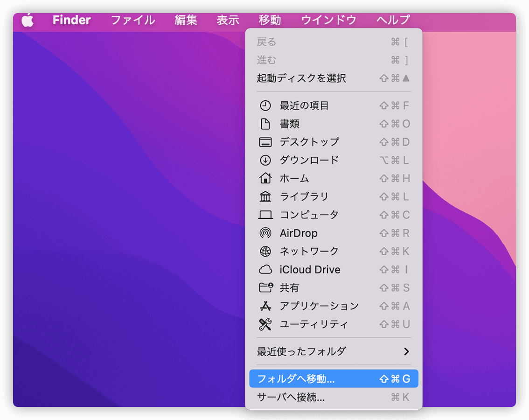Select ネットワーク text in the menu

tap(309, 251)
